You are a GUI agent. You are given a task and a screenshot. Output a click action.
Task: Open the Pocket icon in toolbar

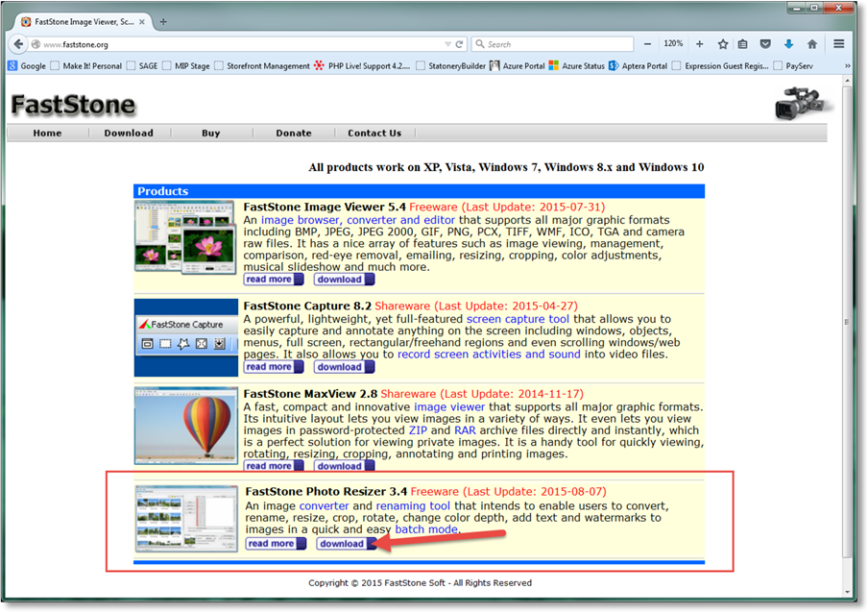[765, 44]
